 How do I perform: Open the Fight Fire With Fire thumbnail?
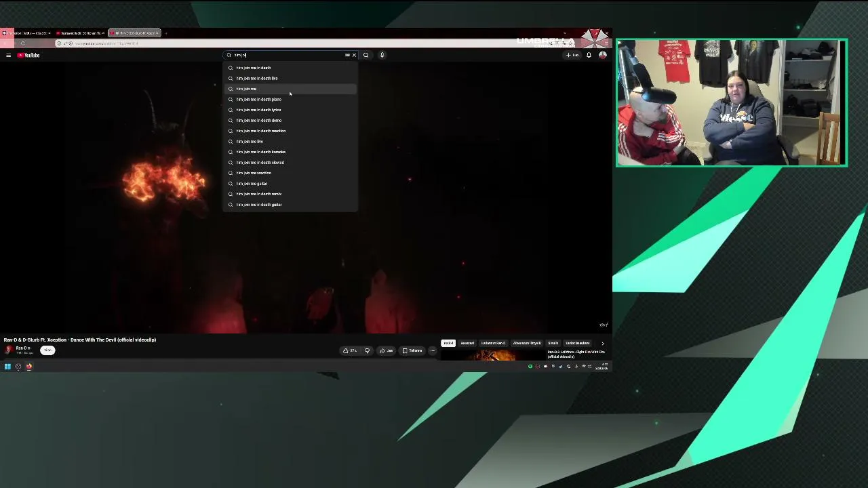pos(493,355)
